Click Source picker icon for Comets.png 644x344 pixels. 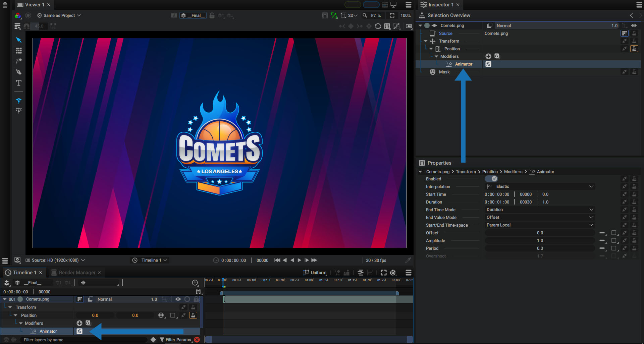(x=624, y=33)
